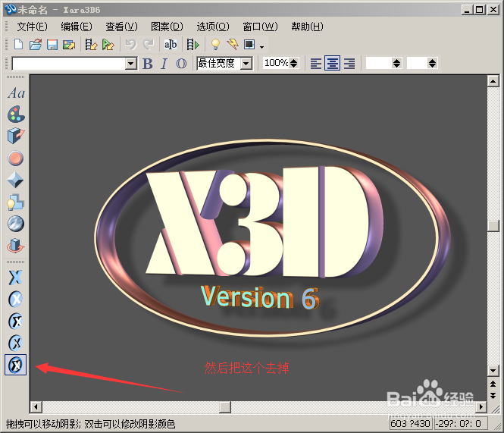Adjust the 100% size stepper arrows
504x433 pixels.
[293, 63]
